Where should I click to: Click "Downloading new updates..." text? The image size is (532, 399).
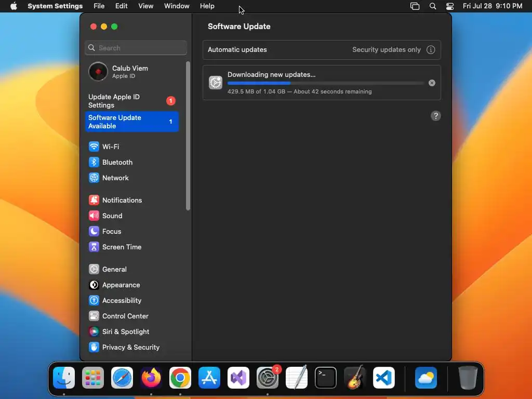[x=271, y=75]
